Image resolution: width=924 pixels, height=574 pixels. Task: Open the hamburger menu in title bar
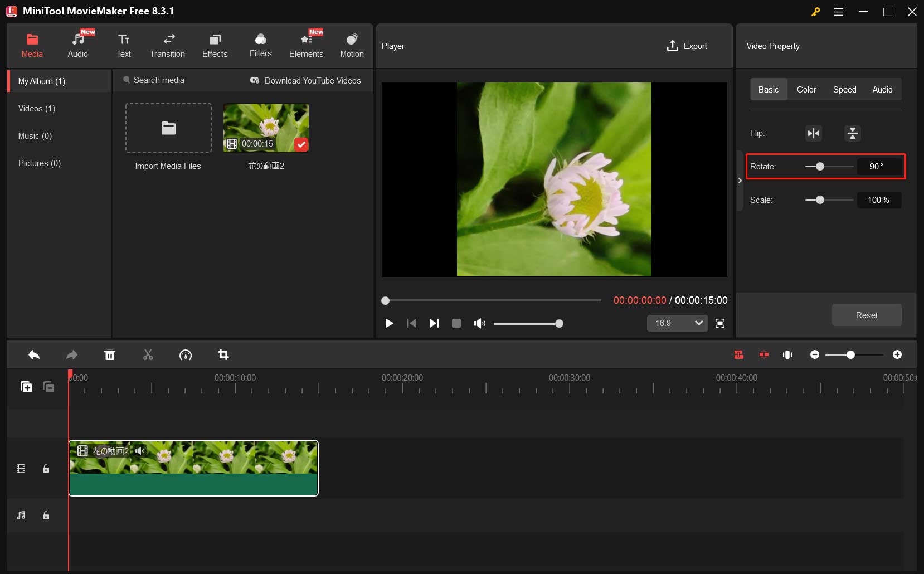click(838, 12)
